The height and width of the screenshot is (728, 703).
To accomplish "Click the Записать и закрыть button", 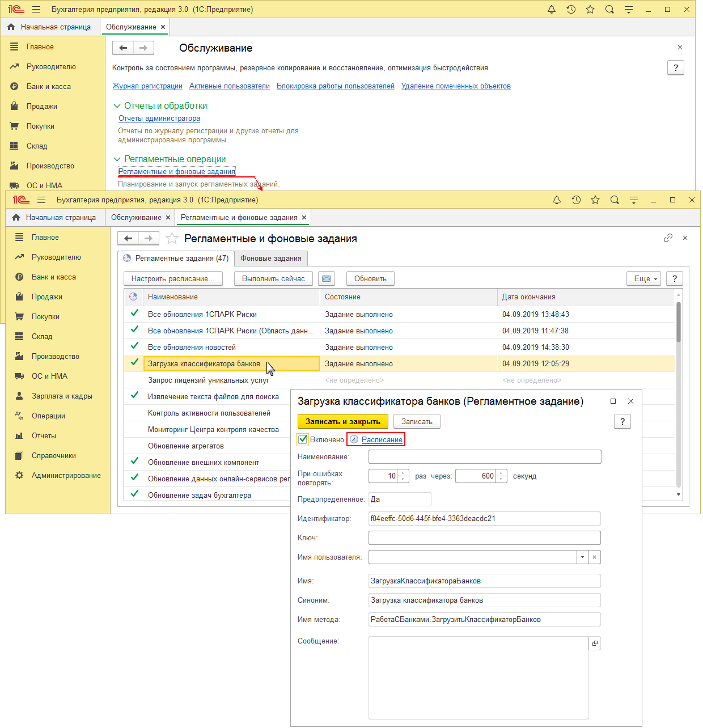I will 343,421.
